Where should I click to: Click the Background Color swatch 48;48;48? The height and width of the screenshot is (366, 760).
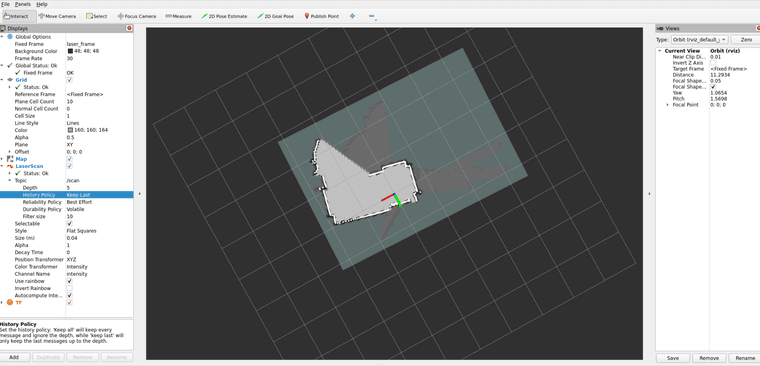tap(70, 51)
